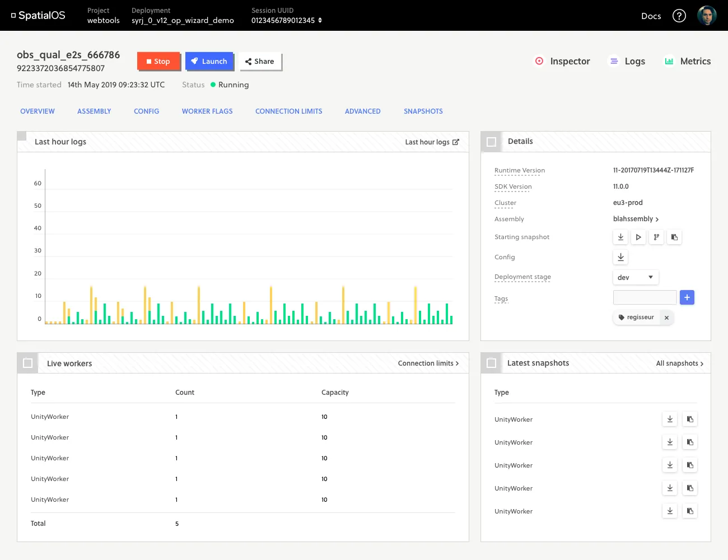
Task: Toggle the Details panel checkbox
Action: coord(492,142)
